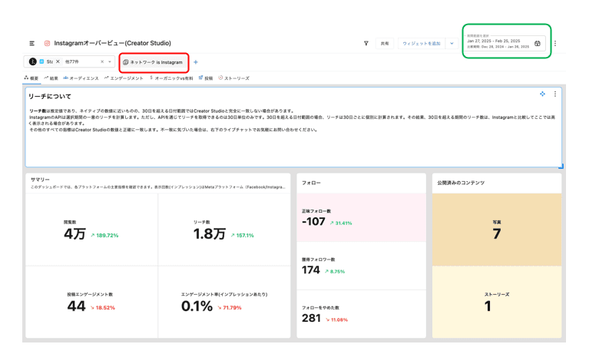
Task: Click the 写真 content tile showing 7
Action: pos(497,230)
